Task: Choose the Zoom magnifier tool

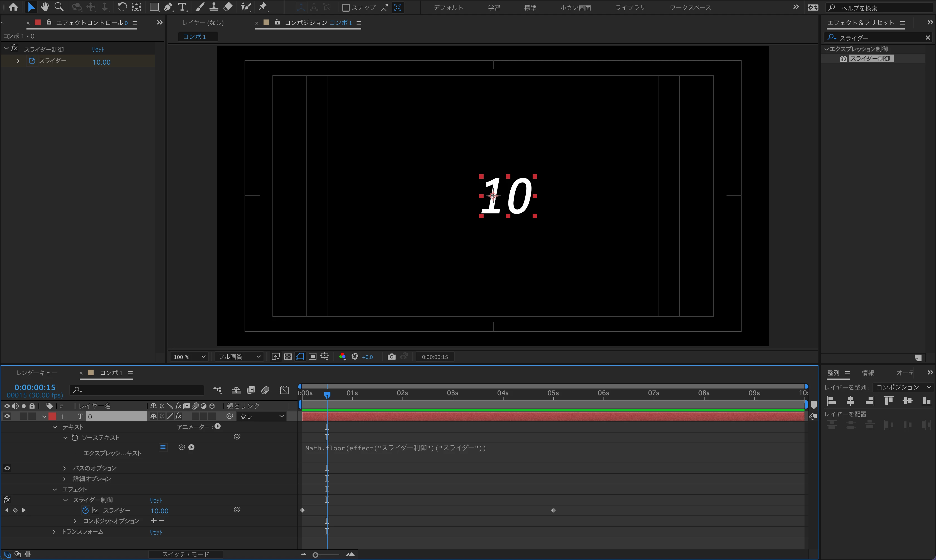Action: (59, 7)
